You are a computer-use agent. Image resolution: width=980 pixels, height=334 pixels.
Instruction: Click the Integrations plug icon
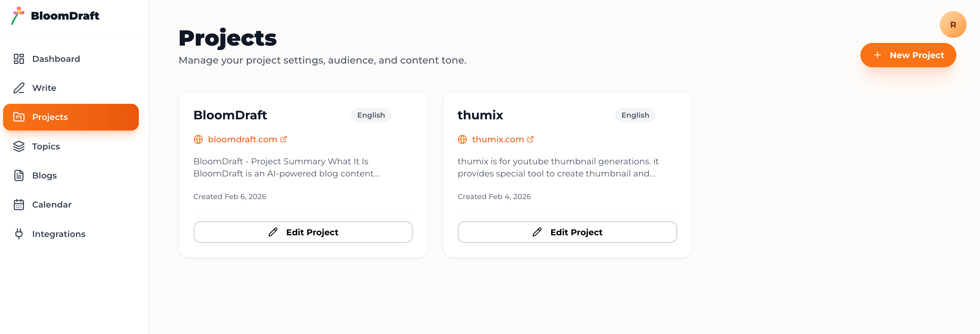coord(19,234)
